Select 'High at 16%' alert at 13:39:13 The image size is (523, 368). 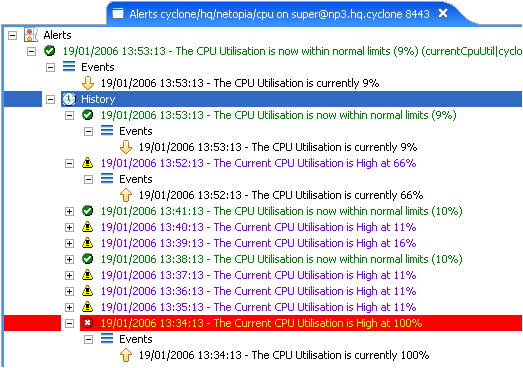[258, 243]
